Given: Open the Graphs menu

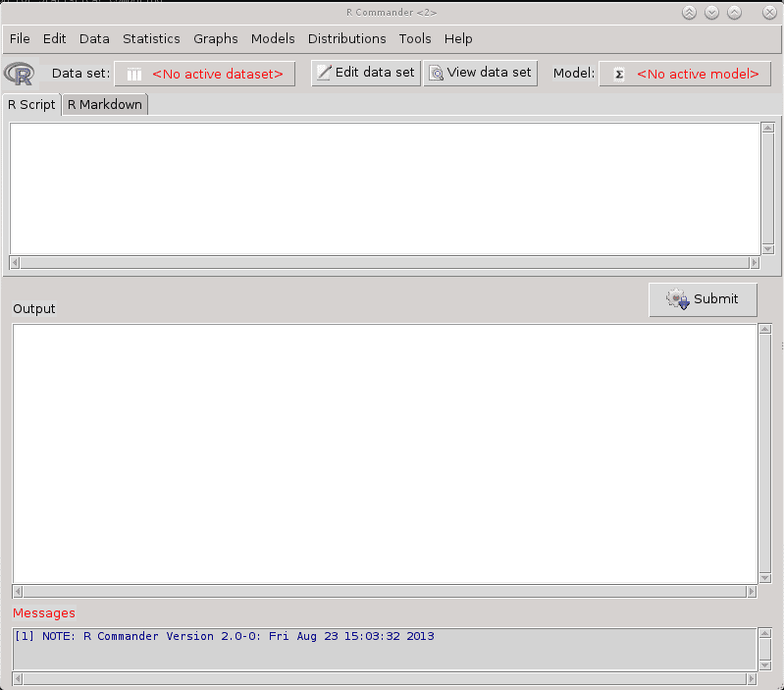Looking at the screenshot, I should (x=216, y=38).
